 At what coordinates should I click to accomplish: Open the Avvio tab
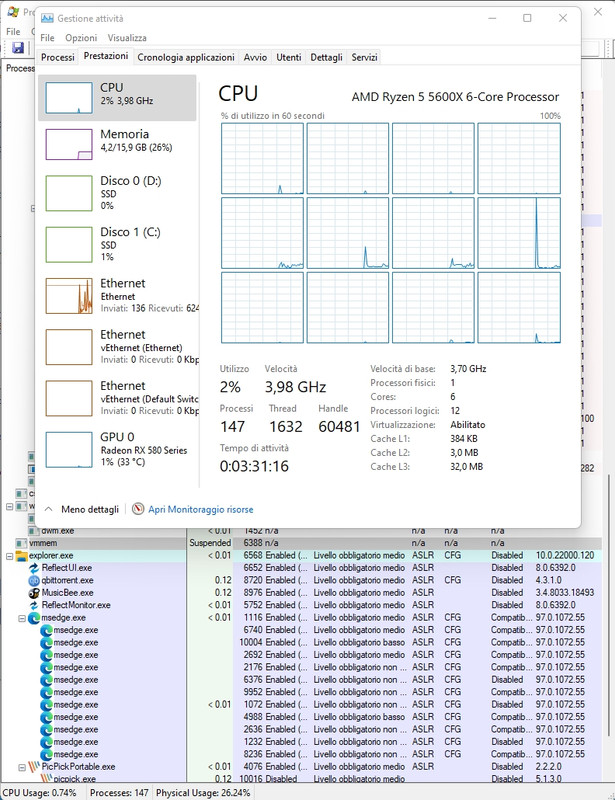point(255,57)
